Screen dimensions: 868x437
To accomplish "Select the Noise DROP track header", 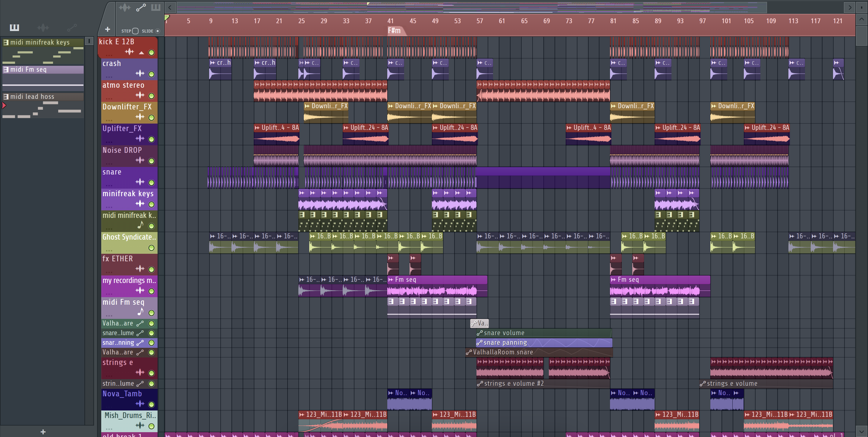I will (129, 156).
